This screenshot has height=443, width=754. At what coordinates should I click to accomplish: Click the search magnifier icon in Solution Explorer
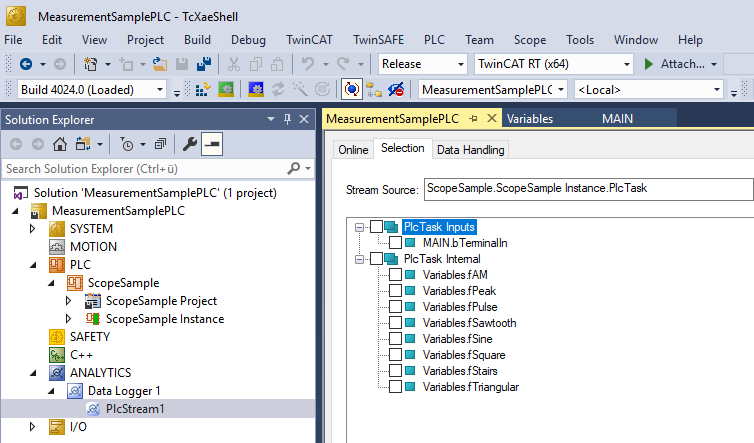point(293,168)
